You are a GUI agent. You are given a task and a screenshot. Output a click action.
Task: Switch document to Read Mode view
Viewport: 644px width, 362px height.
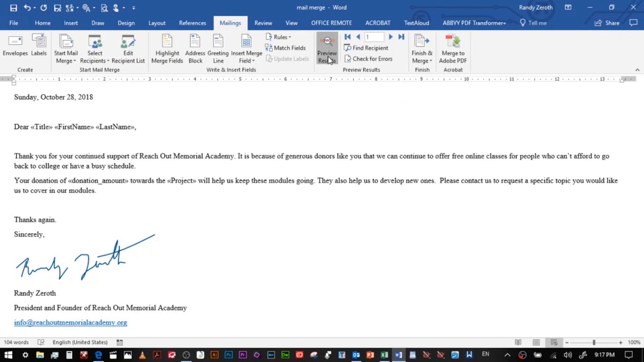point(518,342)
